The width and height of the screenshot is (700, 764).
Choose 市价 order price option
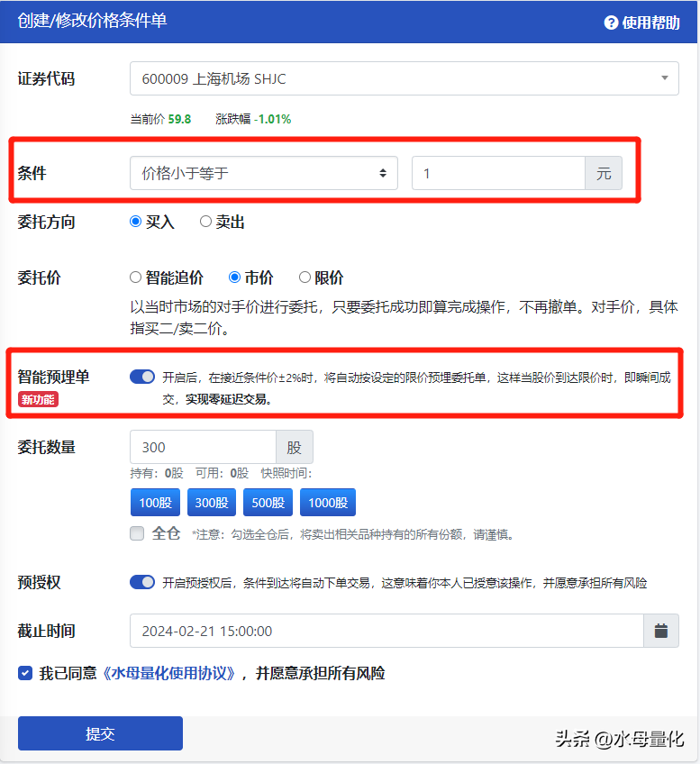click(x=234, y=277)
